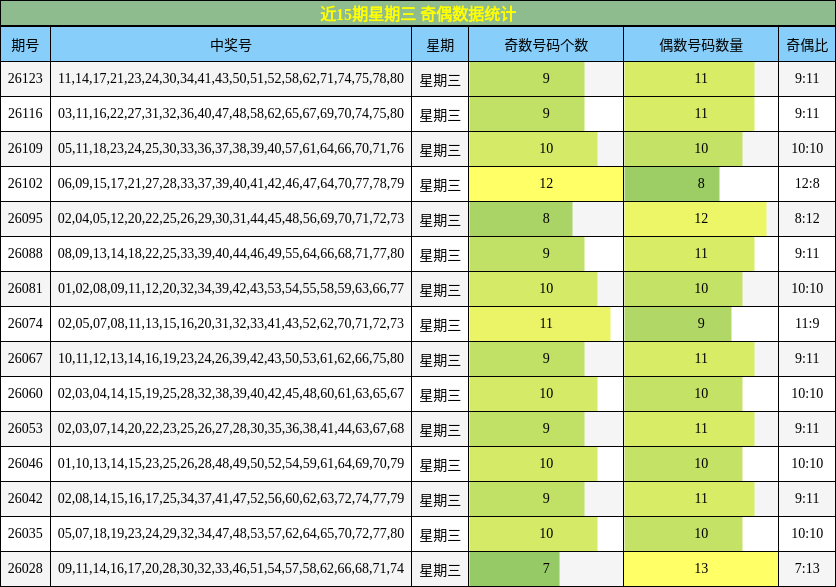Click ratio 9:11 in row 26123
This screenshot has height=587, width=836.
click(807, 79)
